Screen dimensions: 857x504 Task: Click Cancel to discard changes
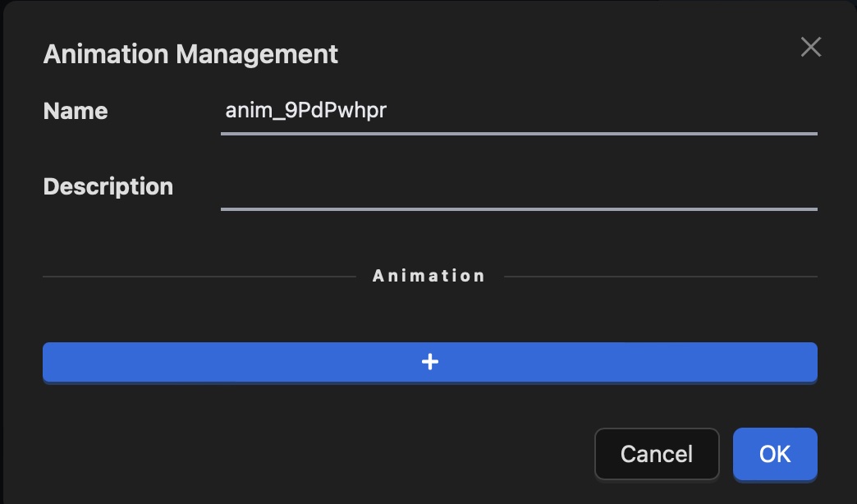(656, 454)
